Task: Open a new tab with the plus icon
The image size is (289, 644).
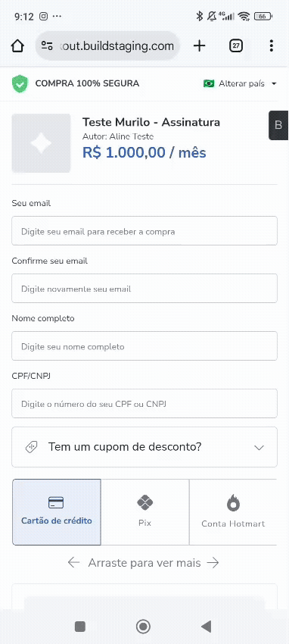Action: (x=199, y=45)
